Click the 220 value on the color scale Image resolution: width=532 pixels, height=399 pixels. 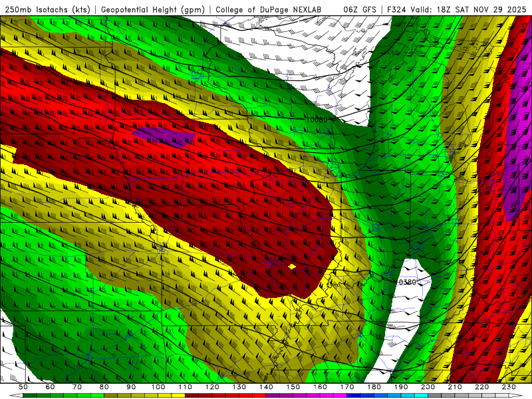482,387
